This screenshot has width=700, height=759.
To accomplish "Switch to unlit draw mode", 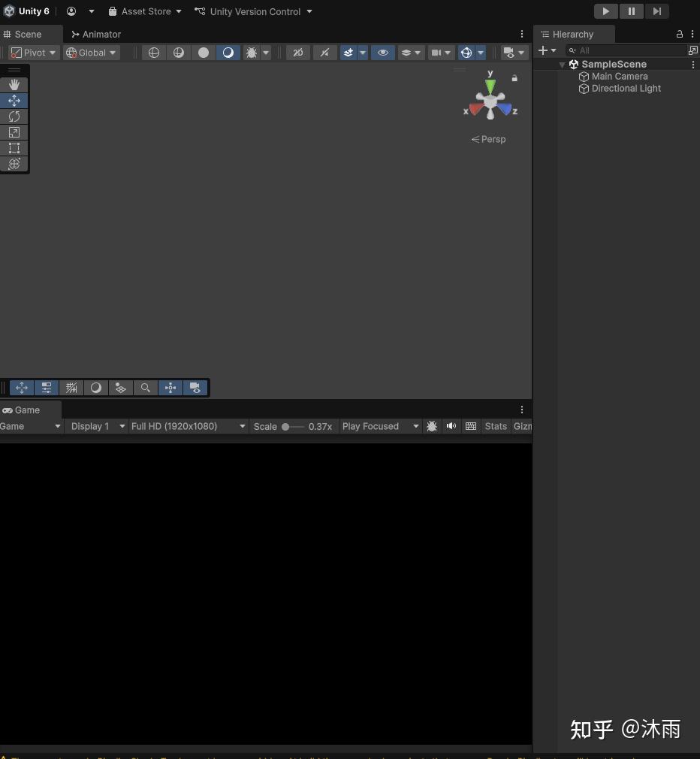I will pyautogui.click(x=204, y=53).
